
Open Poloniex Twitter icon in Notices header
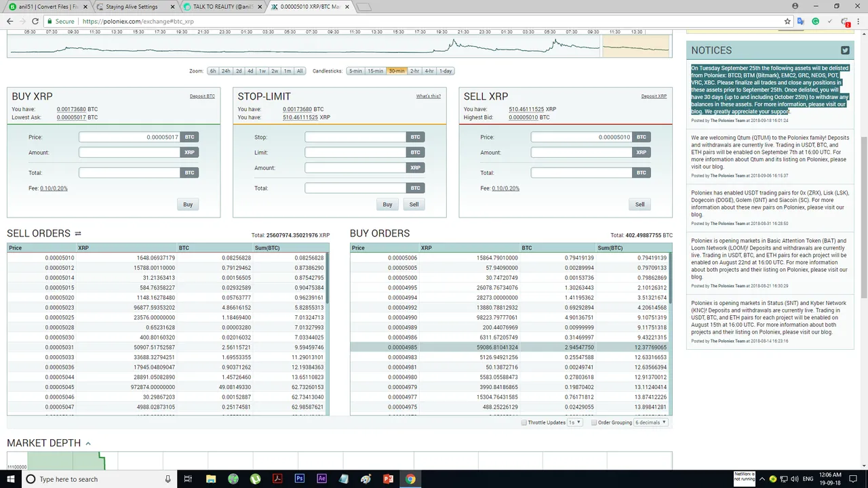[x=845, y=50]
